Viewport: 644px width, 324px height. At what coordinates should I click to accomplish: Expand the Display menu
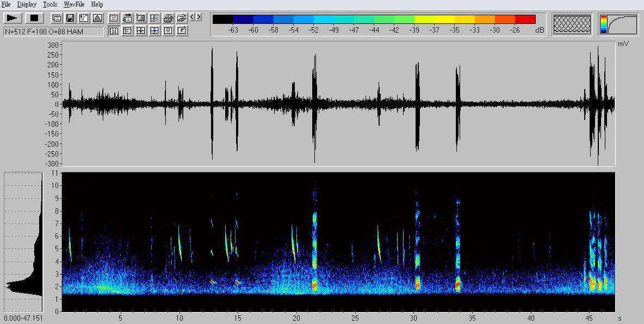point(27,4)
